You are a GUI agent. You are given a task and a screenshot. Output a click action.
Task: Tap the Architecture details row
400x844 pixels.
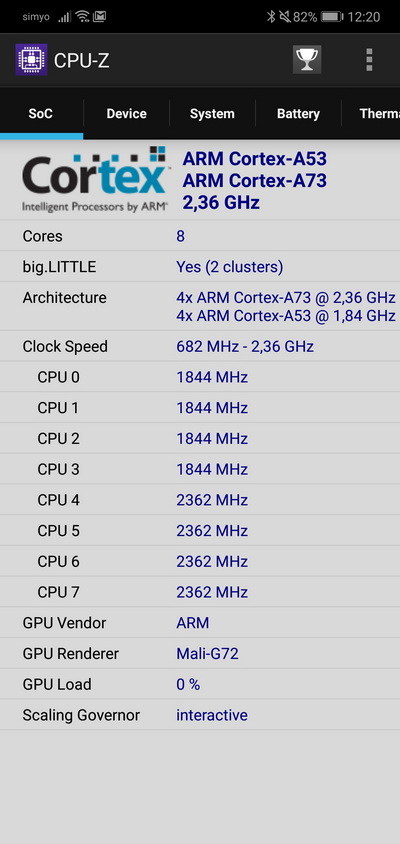pyautogui.click(x=200, y=306)
